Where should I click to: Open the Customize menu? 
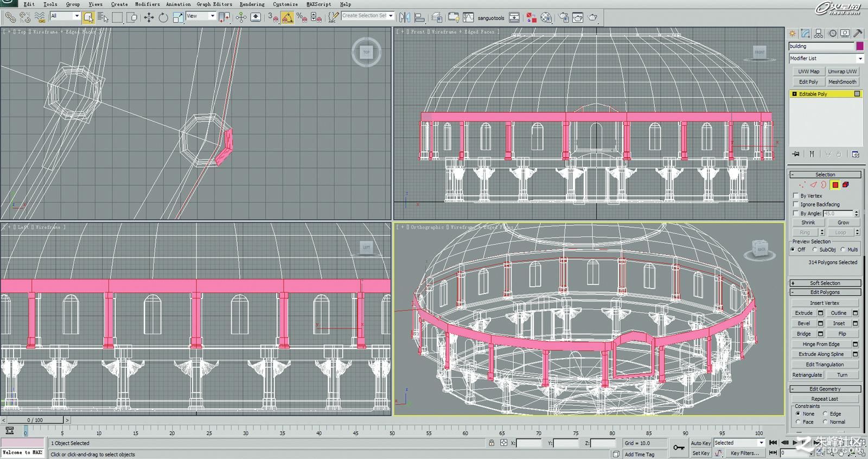tap(285, 4)
